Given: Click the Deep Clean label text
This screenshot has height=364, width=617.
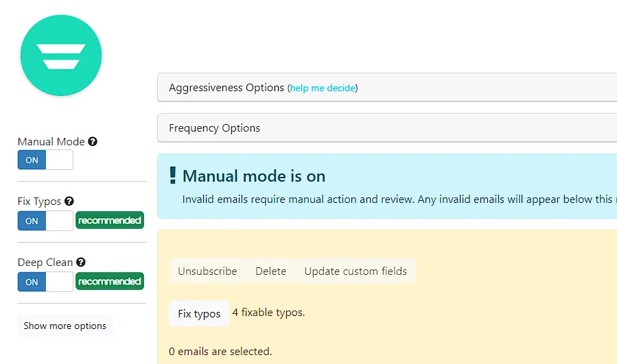Looking at the screenshot, I should tap(45, 263).
